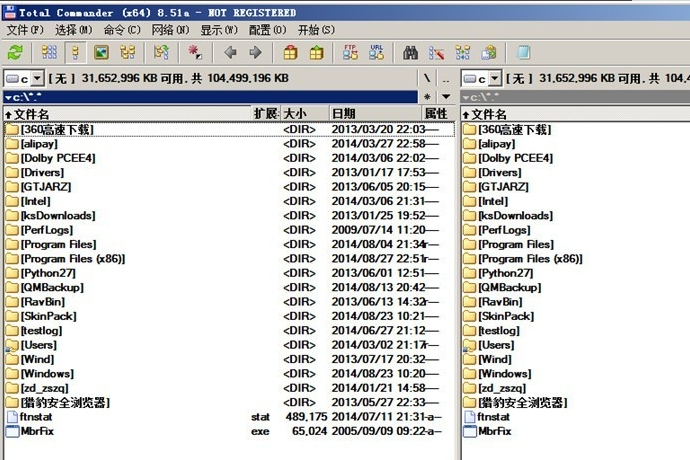The height and width of the screenshot is (460, 690).
Task: Select ftnstat file in left panel
Action: point(229,417)
